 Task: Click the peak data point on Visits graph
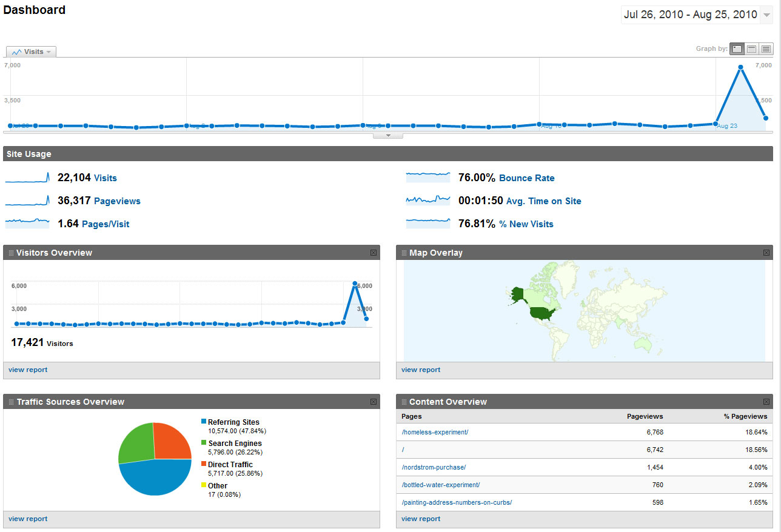pos(740,67)
